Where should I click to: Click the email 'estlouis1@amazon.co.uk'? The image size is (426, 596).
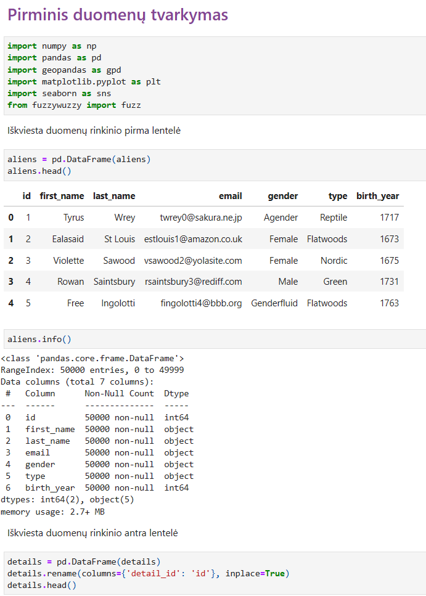(x=193, y=239)
